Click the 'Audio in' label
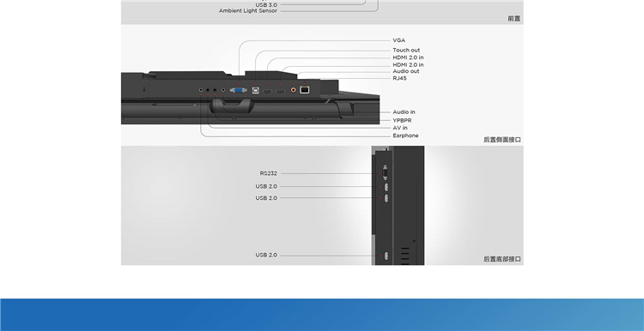 pos(404,112)
